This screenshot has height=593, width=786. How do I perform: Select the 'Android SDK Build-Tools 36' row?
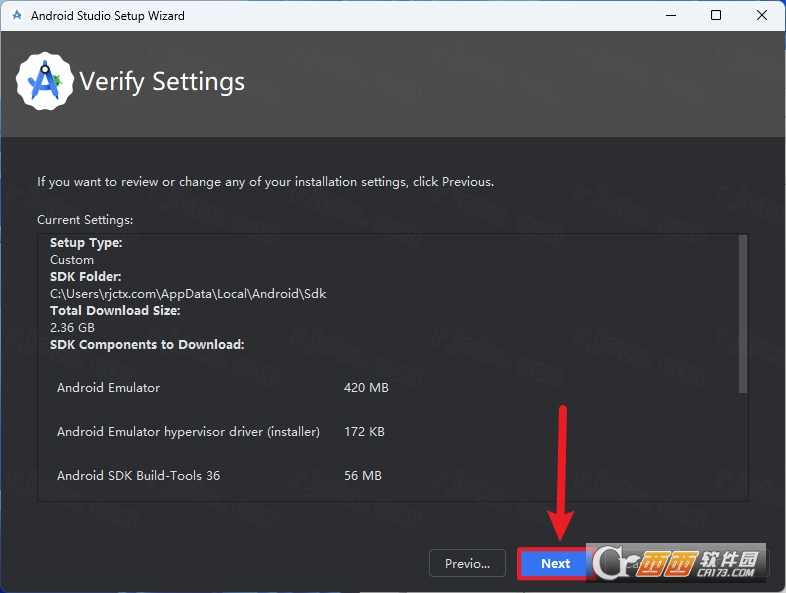219,475
